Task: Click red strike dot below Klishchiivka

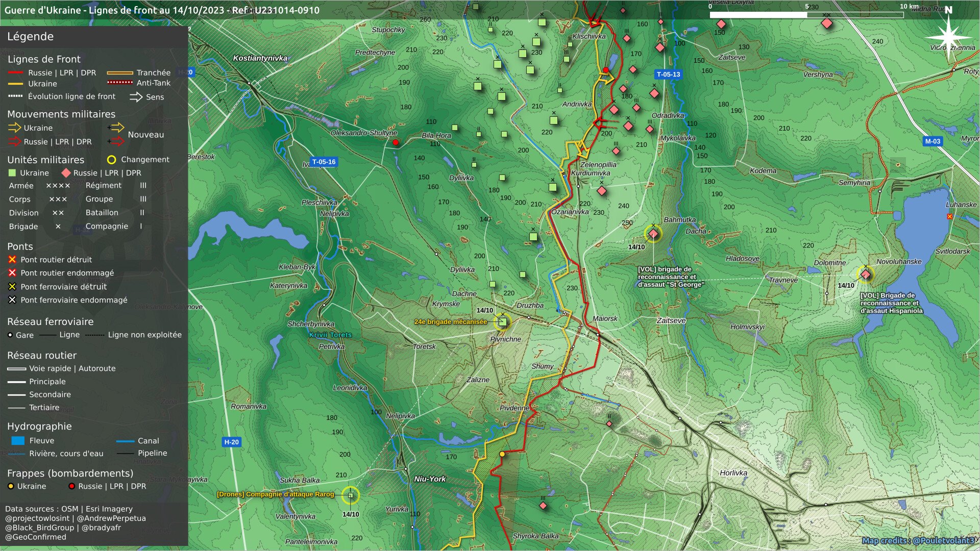Action: [606, 70]
